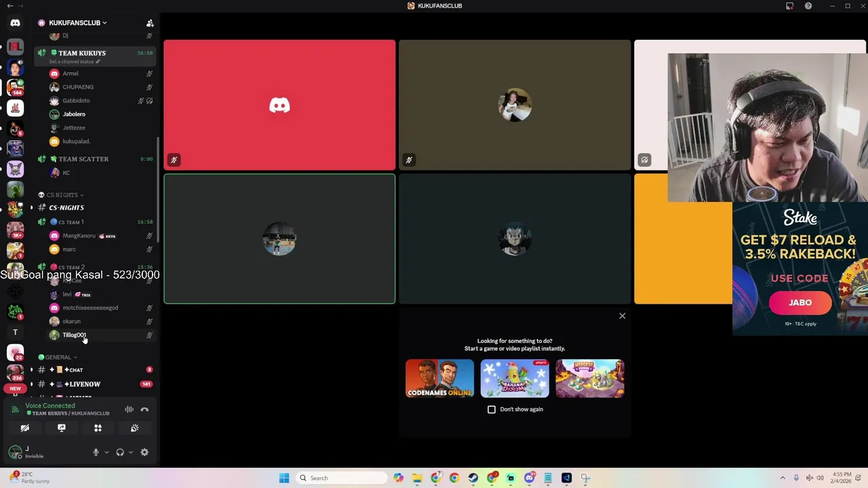Share your screen button in voice panel
The width and height of the screenshot is (868, 488).
[x=61, y=428]
